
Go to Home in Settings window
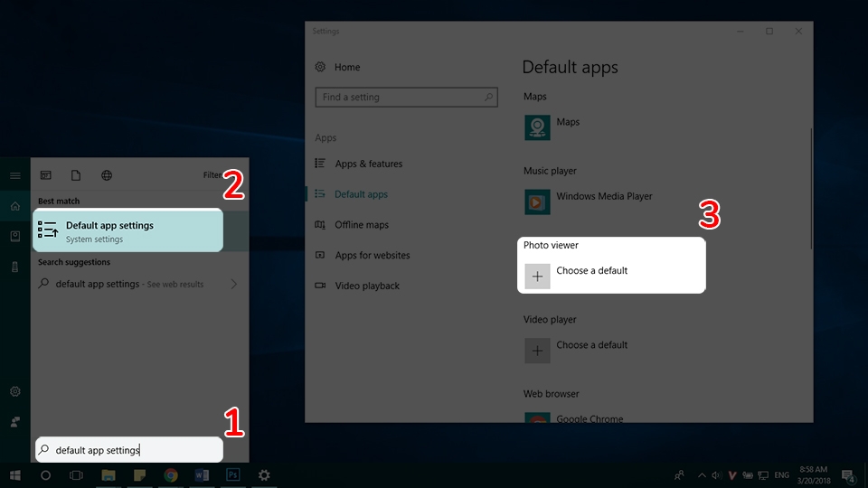(337, 67)
